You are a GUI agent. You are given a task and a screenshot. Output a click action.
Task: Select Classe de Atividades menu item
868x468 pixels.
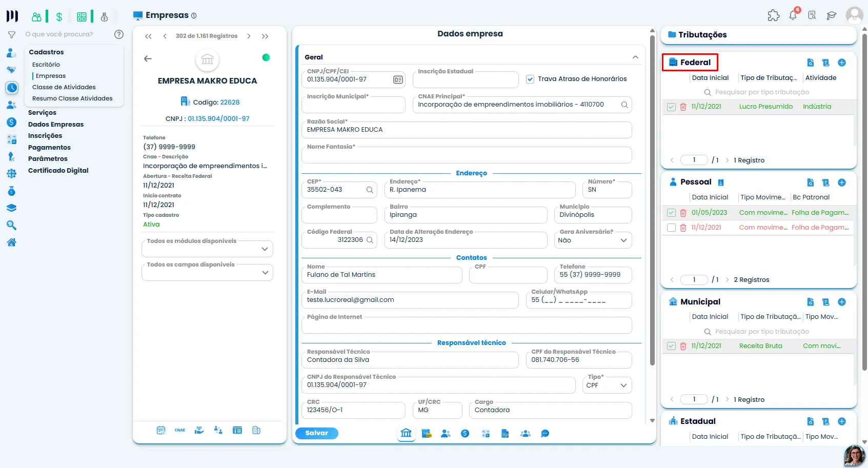[64, 87]
